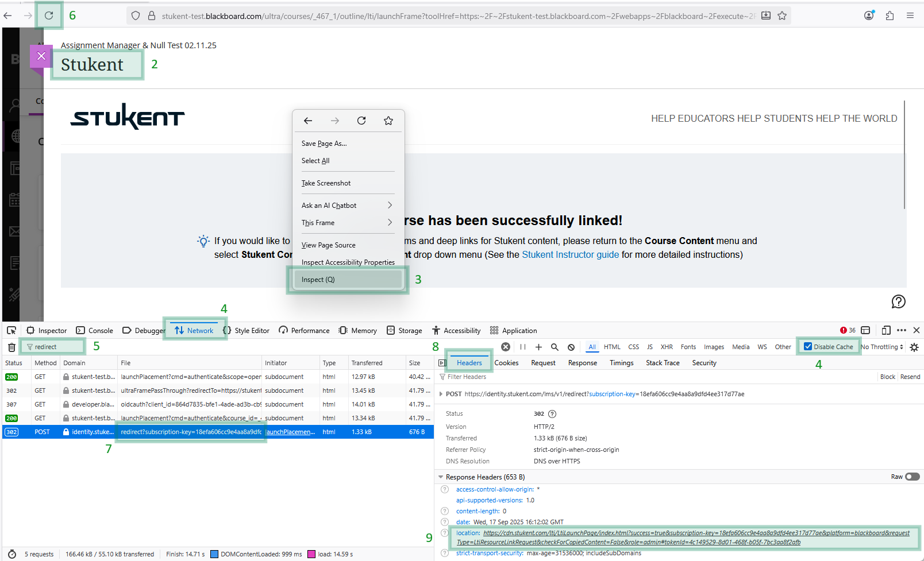Expand This Frame submenu
The width and height of the screenshot is (924, 561).
click(x=347, y=223)
